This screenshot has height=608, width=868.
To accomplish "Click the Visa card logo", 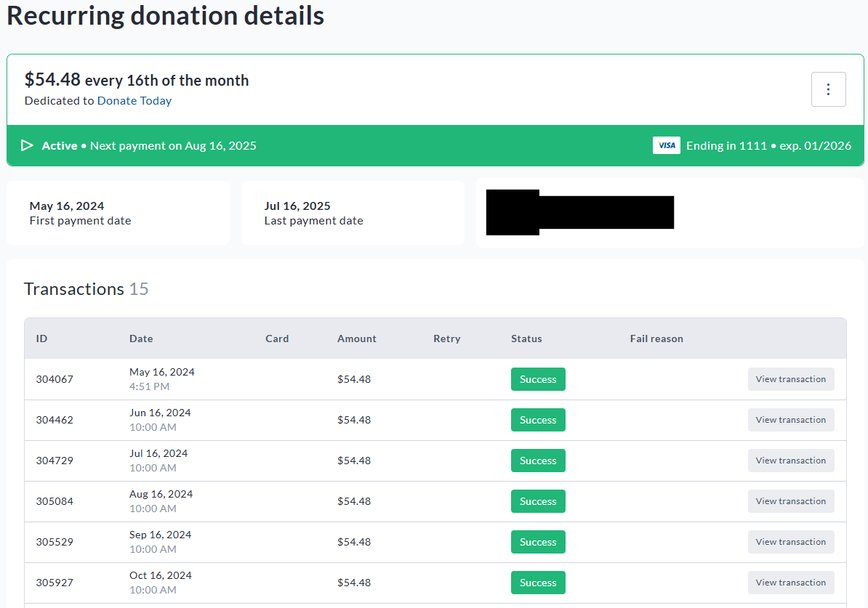I will click(x=666, y=145).
